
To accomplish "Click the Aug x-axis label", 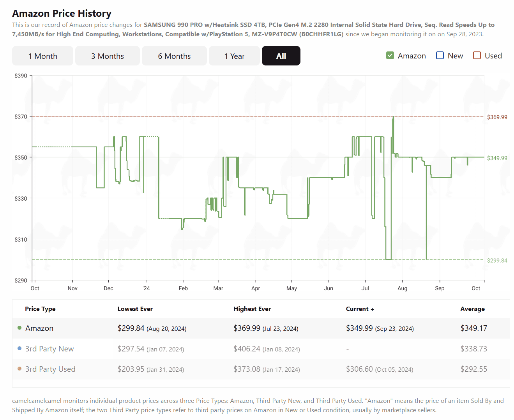I will point(403,288).
